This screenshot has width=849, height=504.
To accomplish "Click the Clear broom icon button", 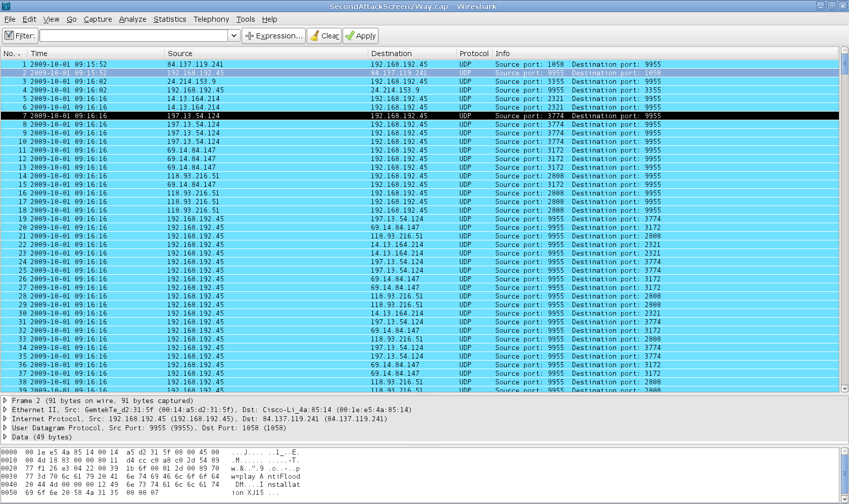I will [x=324, y=36].
